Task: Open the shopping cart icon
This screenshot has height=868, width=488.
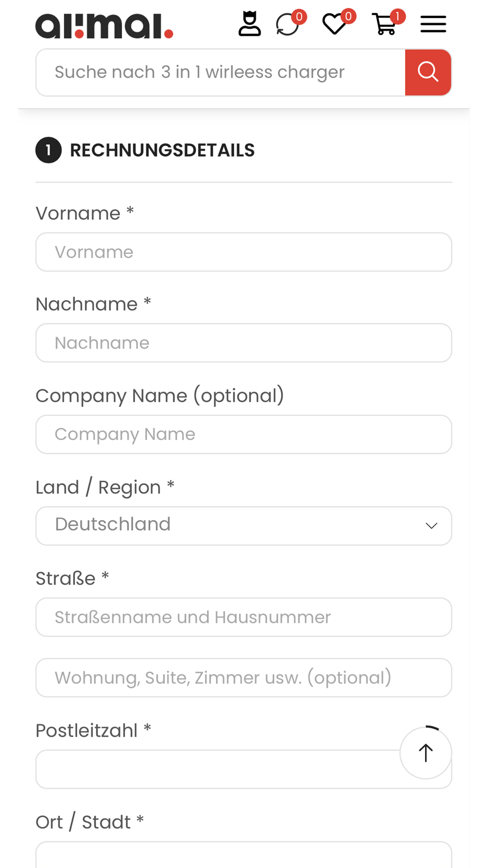Action: coord(385,24)
